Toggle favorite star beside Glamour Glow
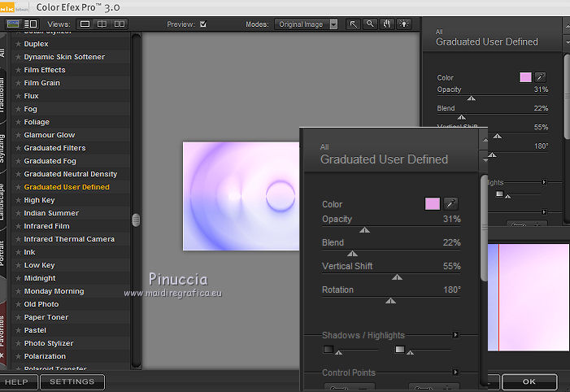This screenshot has height=392, width=570. (18, 135)
